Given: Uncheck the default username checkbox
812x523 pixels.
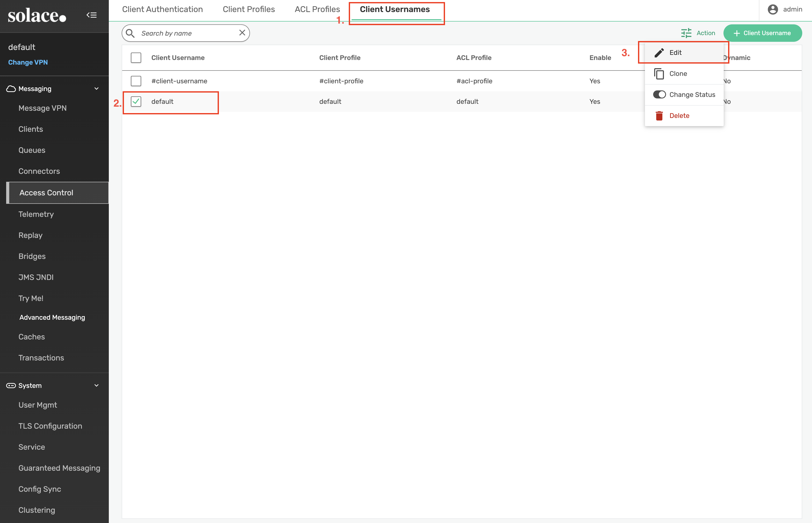Looking at the screenshot, I should 136,102.
